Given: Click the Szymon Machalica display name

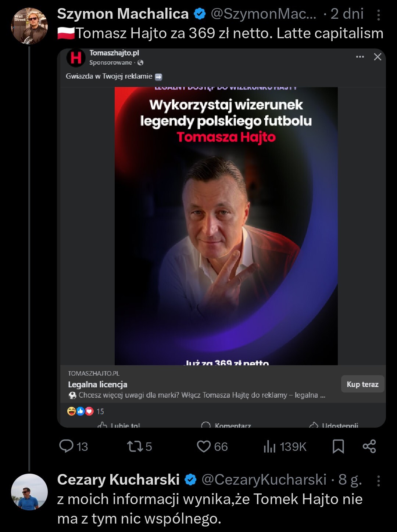Looking at the screenshot, I should (x=123, y=14).
